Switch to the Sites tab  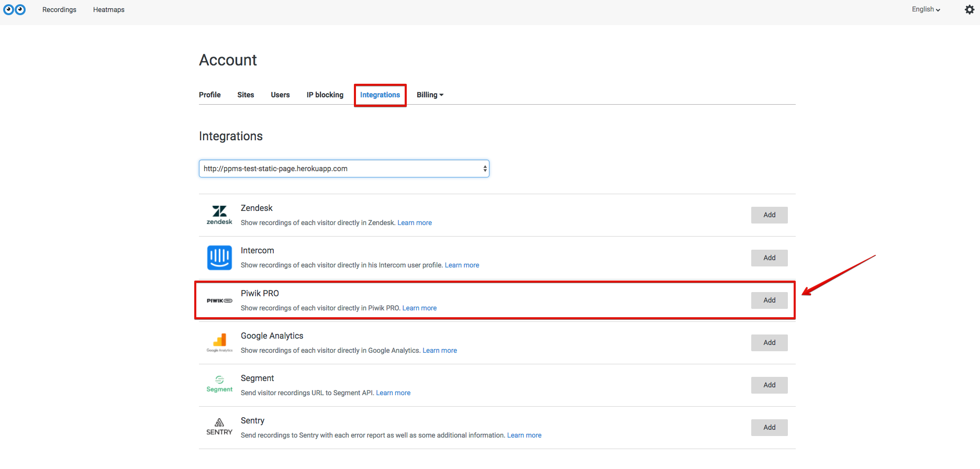click(x=246, y=95)
